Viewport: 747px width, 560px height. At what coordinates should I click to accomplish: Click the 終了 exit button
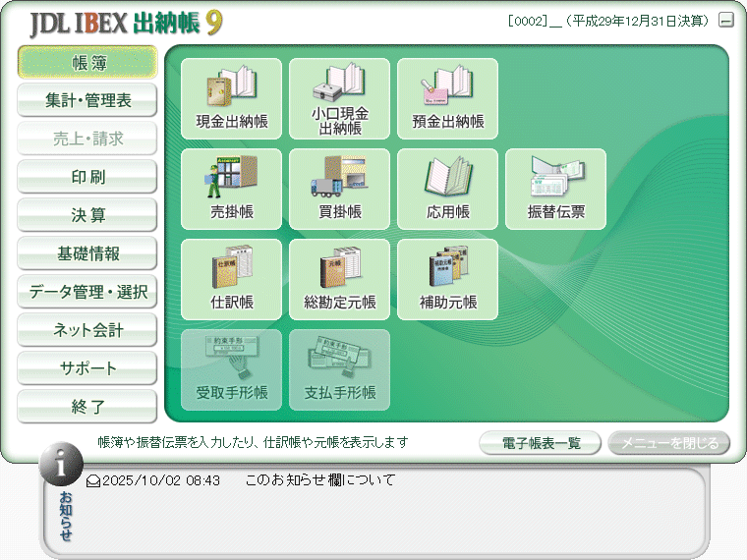pyautogui.click(x=87, y=406)
